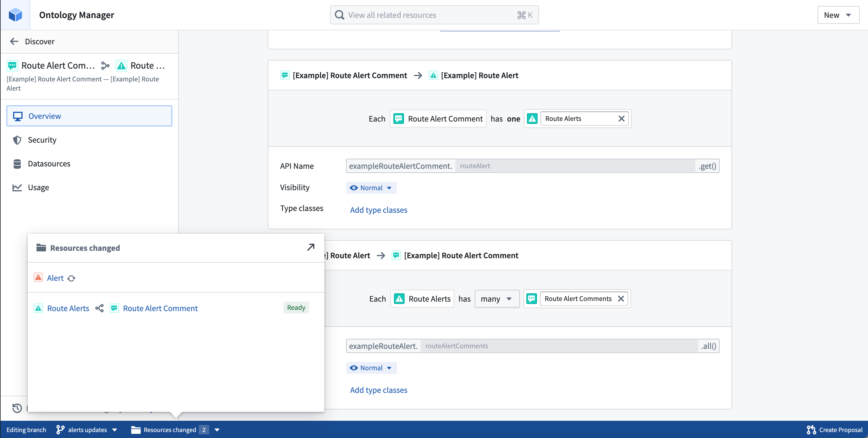The image size is (868, 438).
Task: Click the share/link icon next to Route Alerts
Action: click(x=99, y=308)
